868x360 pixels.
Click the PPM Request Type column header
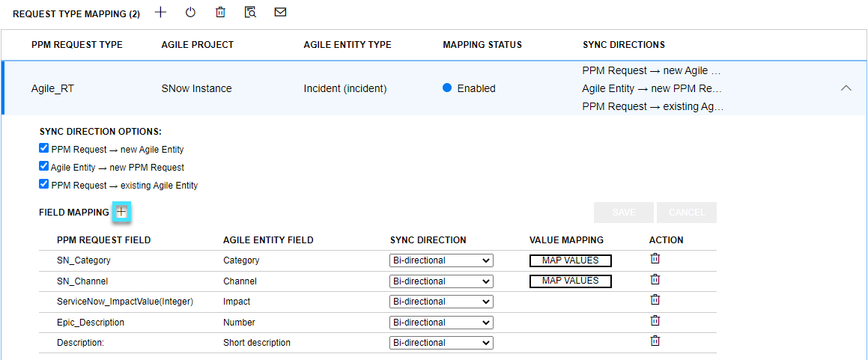77,45
